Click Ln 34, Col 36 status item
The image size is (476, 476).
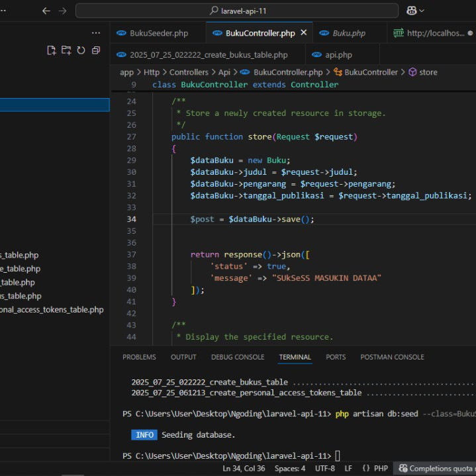pyautogui.click(x=244, y=468)
